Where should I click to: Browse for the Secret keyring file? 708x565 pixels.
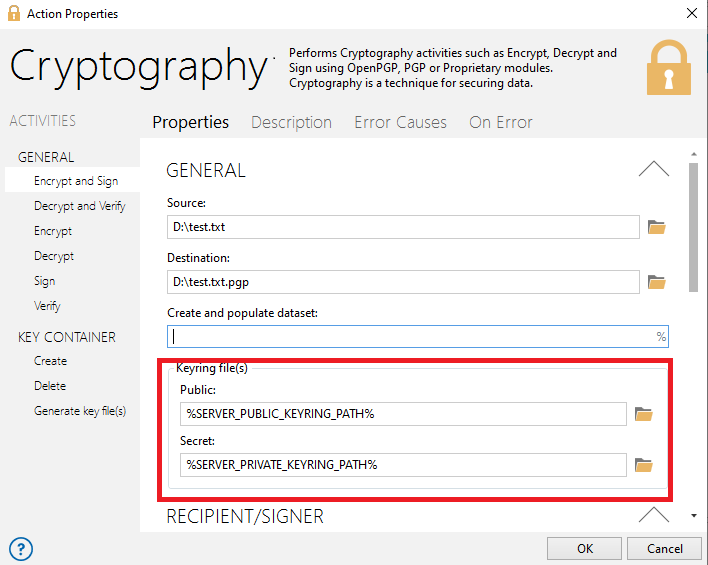pos(644,465)
